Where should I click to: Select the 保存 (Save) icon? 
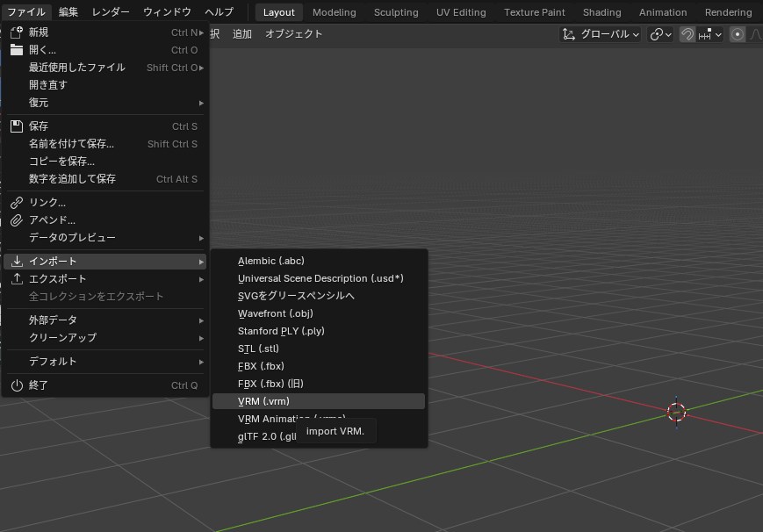point(16,126)
